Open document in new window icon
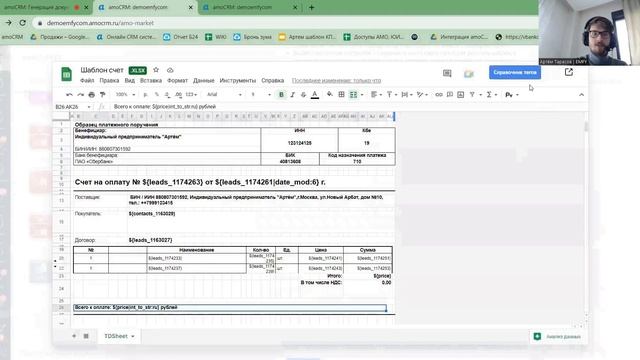 [569, 72]
